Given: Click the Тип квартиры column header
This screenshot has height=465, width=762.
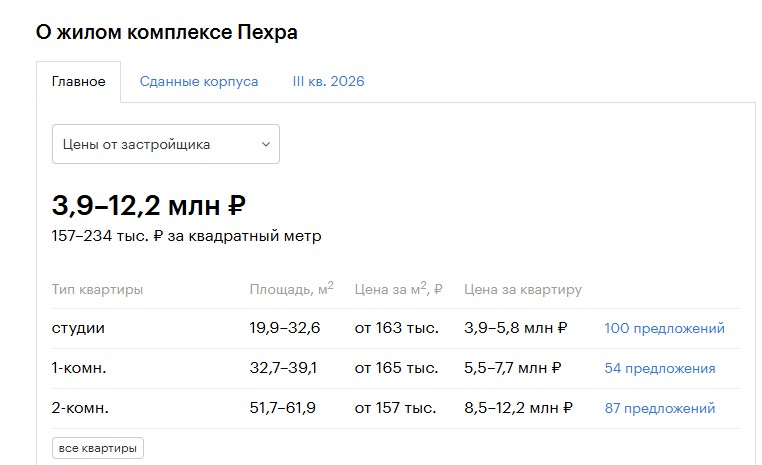Looking at the screenshot, I should tap(97, 290).
